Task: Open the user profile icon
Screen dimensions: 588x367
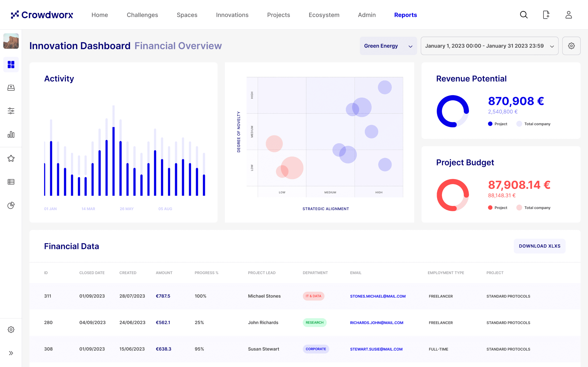Action: (569, 15)
